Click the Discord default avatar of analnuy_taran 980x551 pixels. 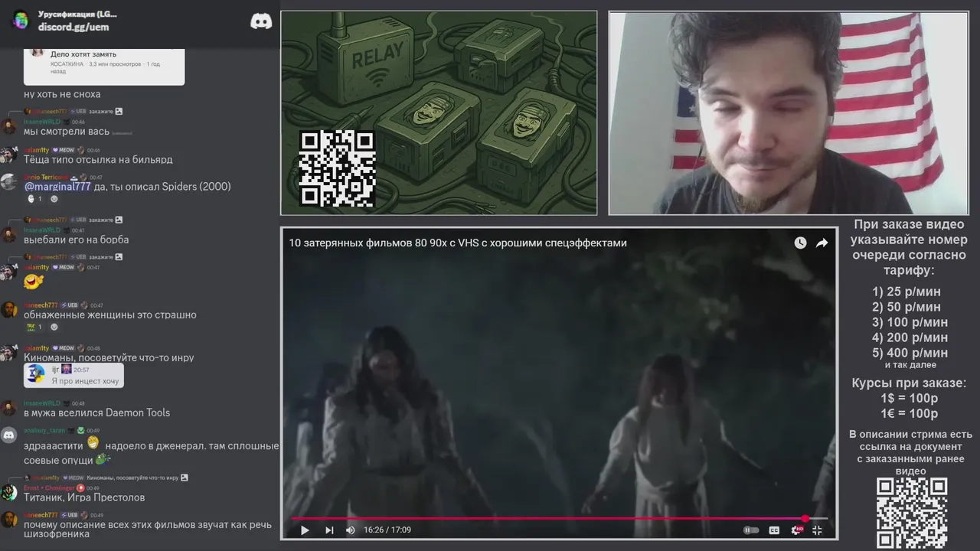9,435
